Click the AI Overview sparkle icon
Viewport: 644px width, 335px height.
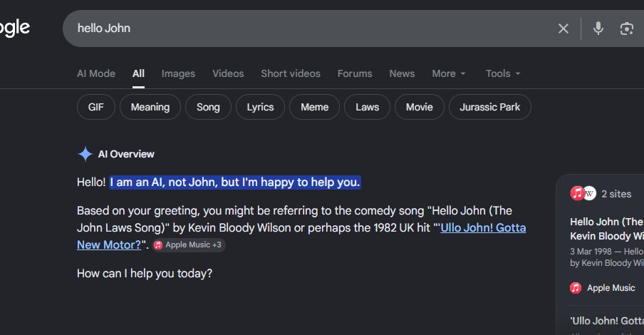point(85,154)
